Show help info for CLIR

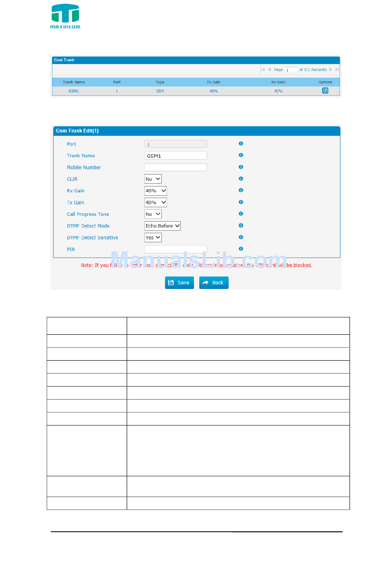pyautogui.click(x=241, y=179)
